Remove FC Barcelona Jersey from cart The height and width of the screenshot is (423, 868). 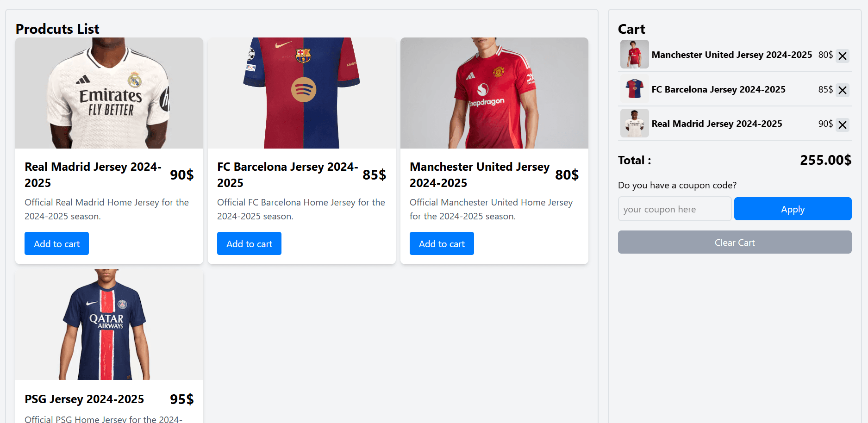[x=843, y=90]
